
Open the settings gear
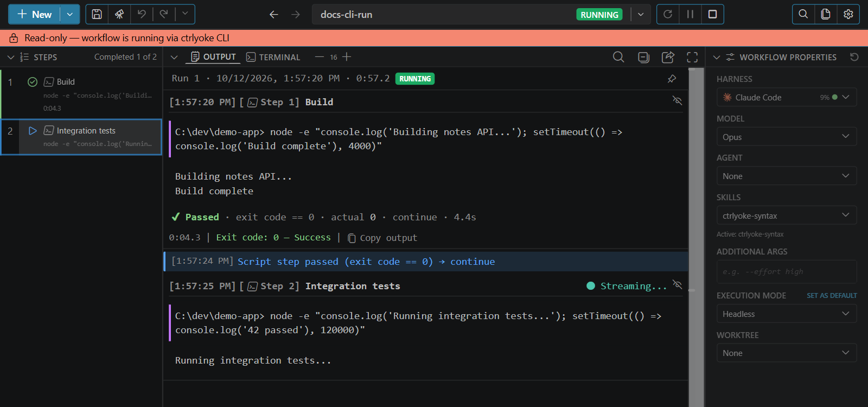click(x=848, y=14)
